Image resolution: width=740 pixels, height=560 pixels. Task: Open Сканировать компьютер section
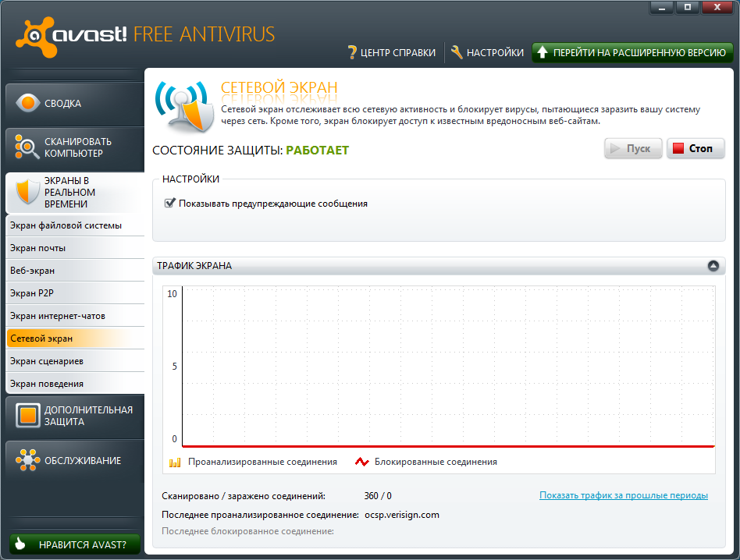coord(75,147)
